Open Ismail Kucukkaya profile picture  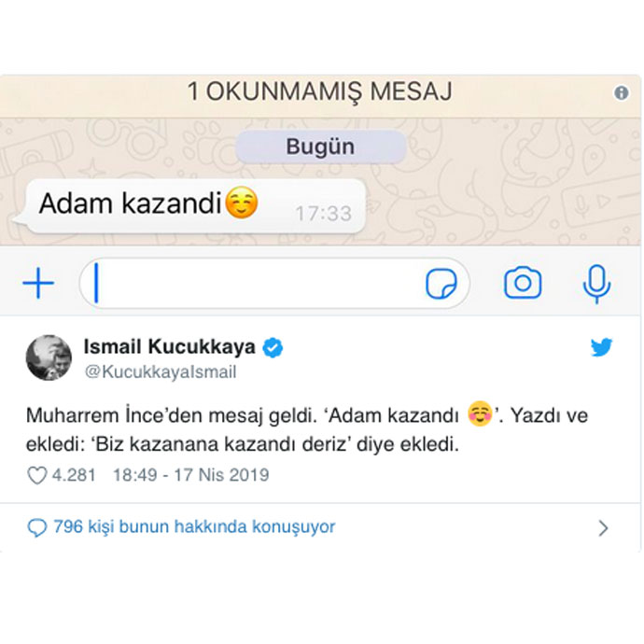tap(49, 357)
